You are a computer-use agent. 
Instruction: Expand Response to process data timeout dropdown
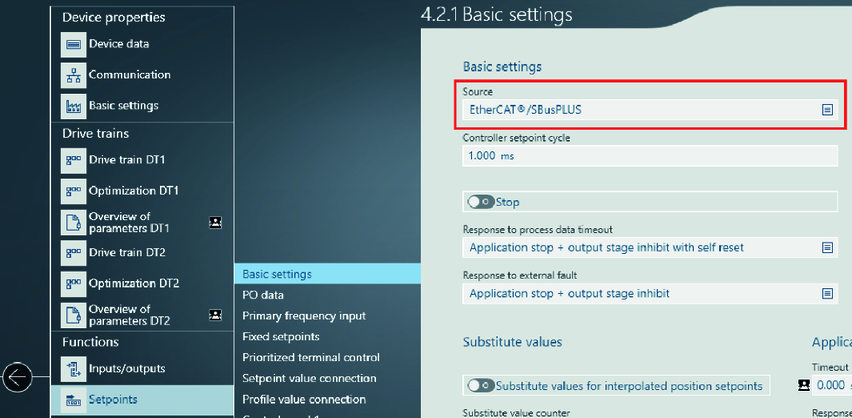(827, 247)
